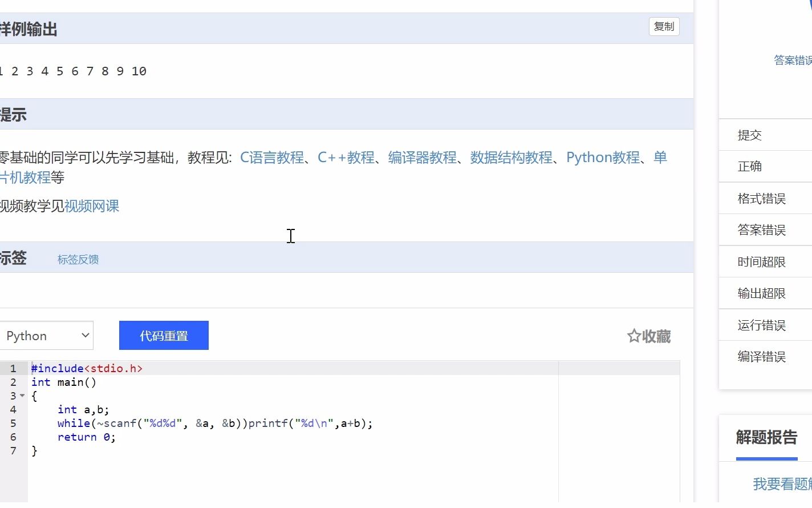
Task: Open the C语言教程 tutorial link
Action: [x=271, y=158]
